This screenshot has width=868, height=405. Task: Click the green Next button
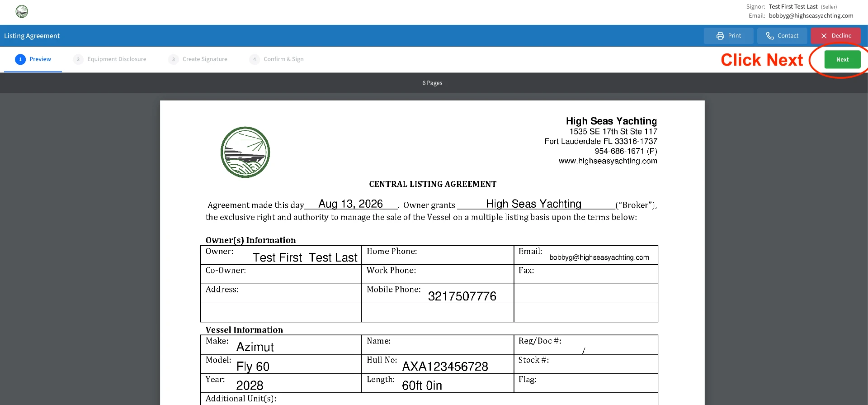coord(842,59)
